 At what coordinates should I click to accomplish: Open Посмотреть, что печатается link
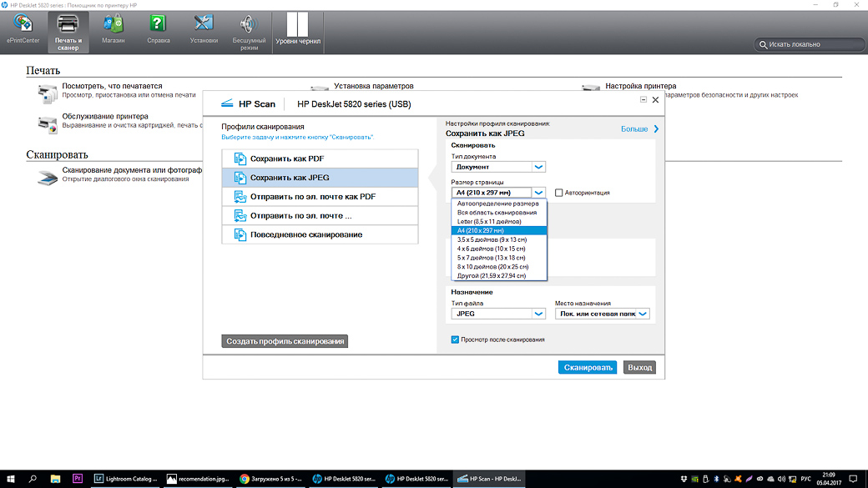click(x=112, y=86)
